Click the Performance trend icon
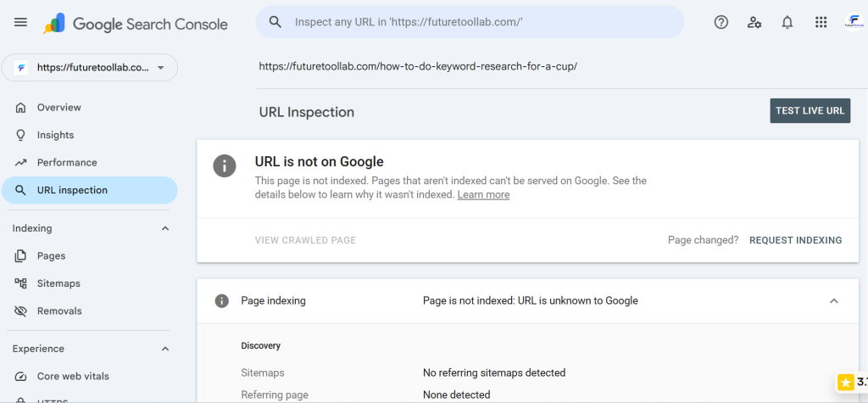Viewport: 868px width, 403px height. point(20,163)
